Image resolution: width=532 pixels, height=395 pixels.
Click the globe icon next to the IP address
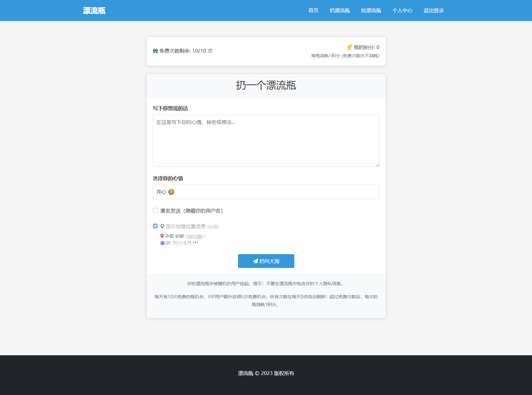coord(162,243)
